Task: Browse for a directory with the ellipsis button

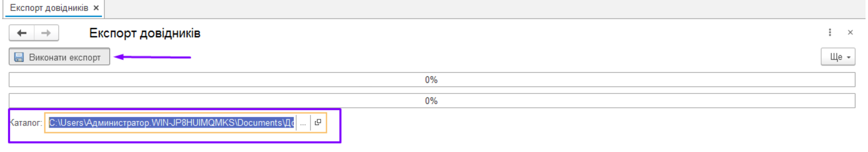Action: click(x=303, y=123)
